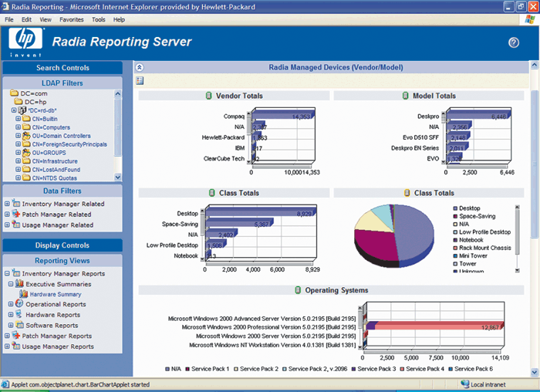The image size is (540, 392).
Task: Click the Service Pack 4 legend swatch
Action: click(402, 369)
